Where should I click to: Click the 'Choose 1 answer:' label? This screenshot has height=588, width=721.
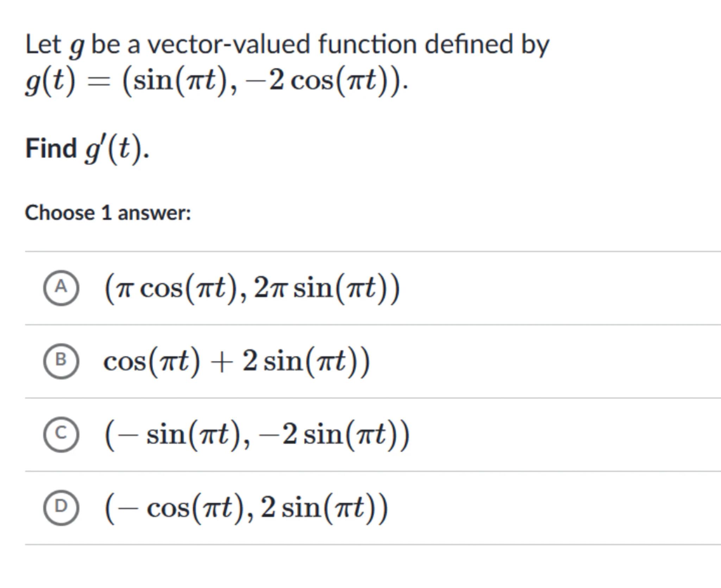point(108,213)
